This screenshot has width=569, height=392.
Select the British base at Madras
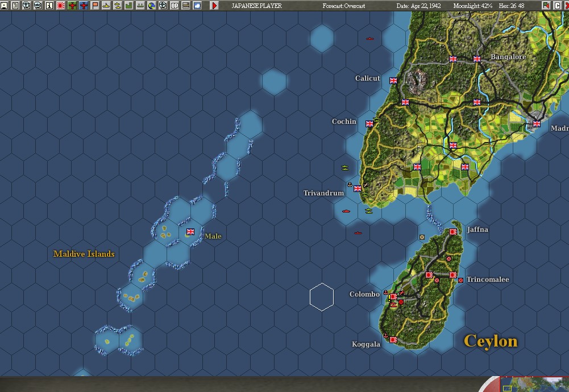pyautogui.click(x=537, y=124)
